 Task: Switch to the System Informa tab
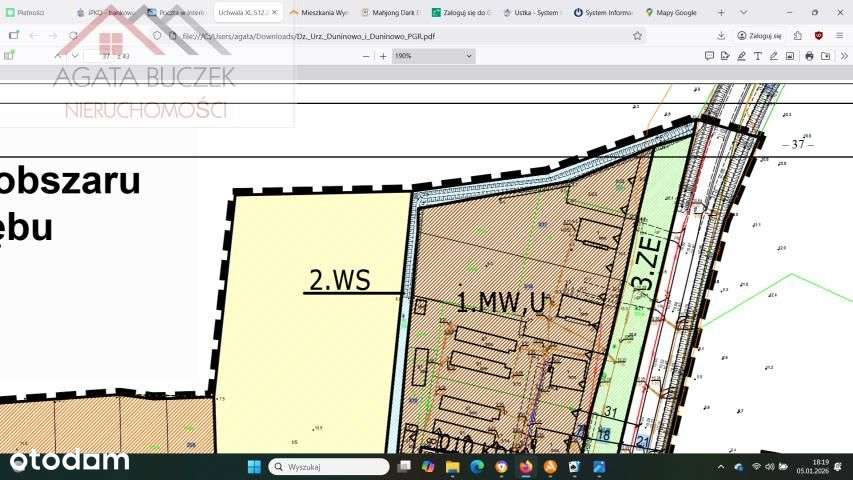604,13
